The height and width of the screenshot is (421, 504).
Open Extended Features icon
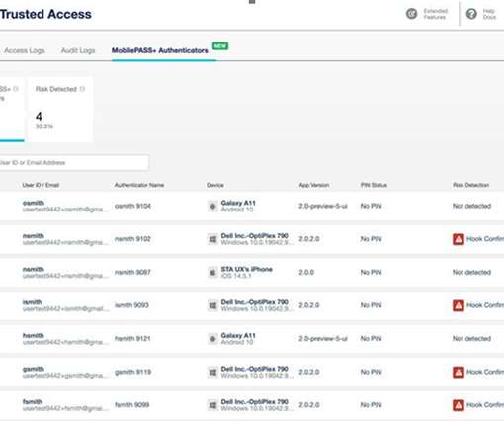[x=411, y=14]
